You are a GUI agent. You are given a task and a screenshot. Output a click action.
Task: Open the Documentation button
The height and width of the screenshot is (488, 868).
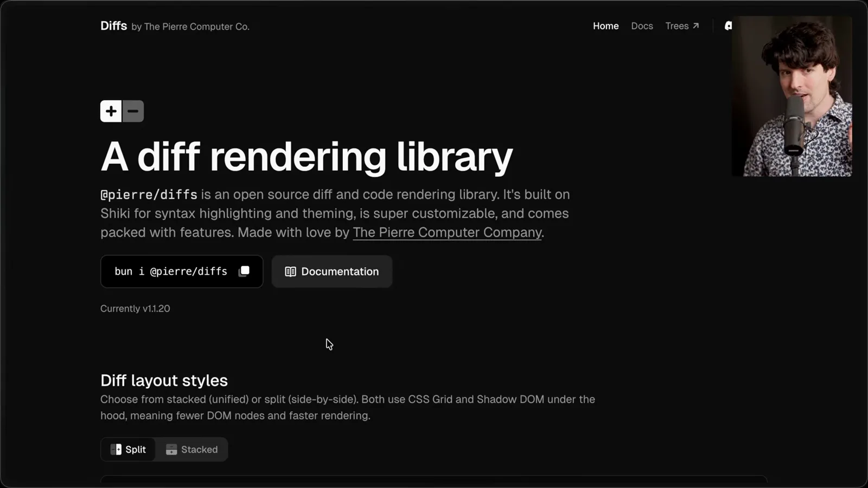coord(332,272)
